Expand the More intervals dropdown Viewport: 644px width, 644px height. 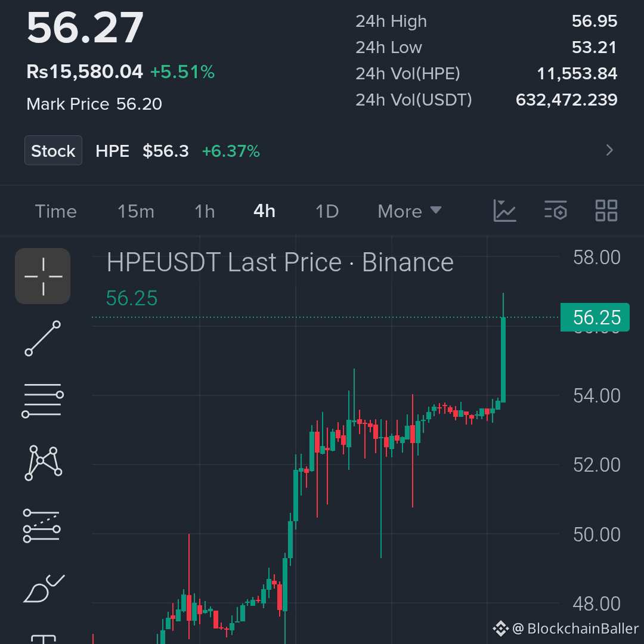(410, 212)
